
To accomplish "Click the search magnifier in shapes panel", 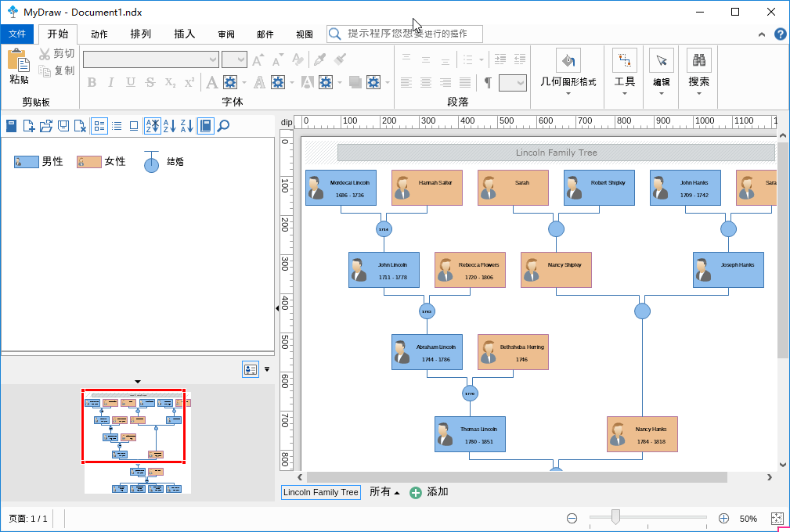I will (x=223, y=126).
